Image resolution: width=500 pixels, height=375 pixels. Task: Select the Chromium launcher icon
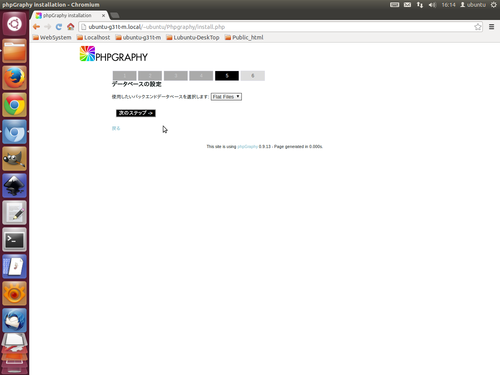pyautogui.click(x=14, y=132)
